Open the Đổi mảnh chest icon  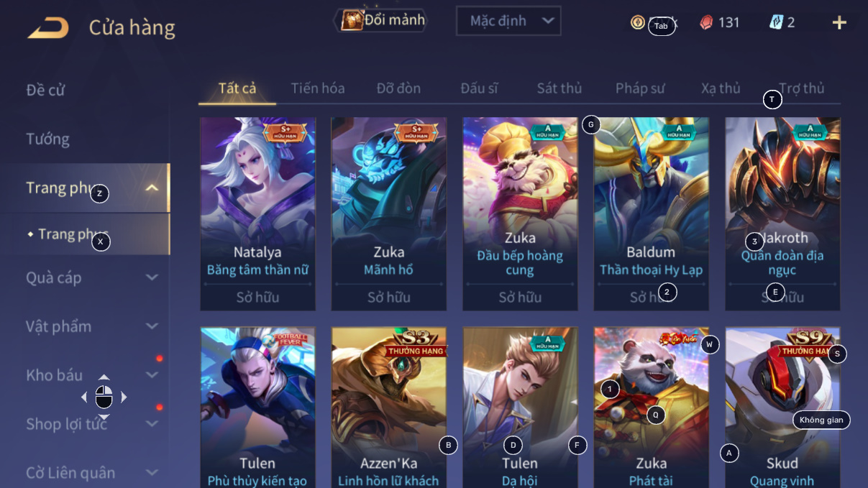pos(352,20)
